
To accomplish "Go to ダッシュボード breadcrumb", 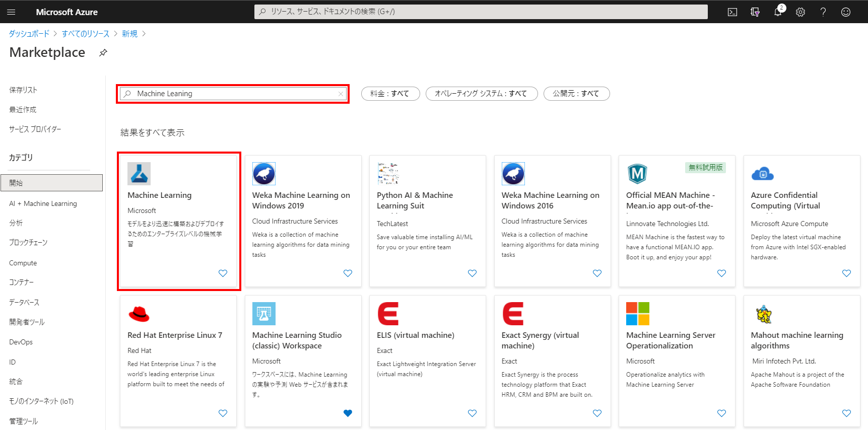I will click(29, 34).
